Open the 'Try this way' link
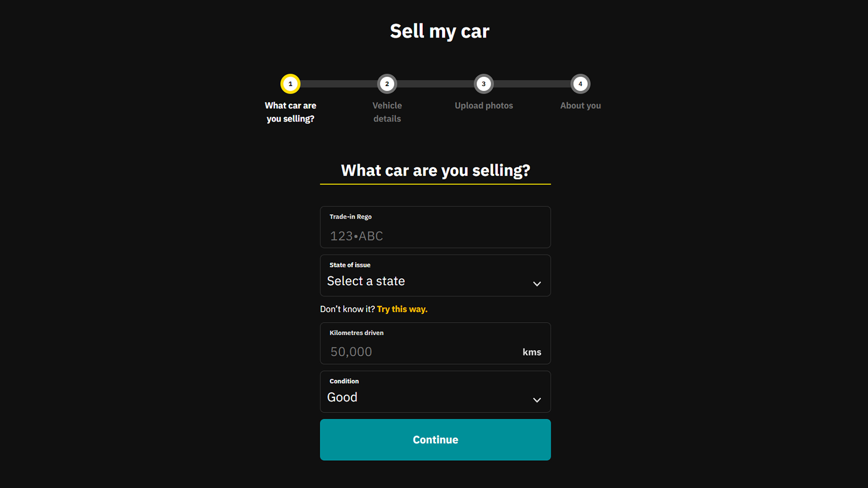 (x=402, y=309)
